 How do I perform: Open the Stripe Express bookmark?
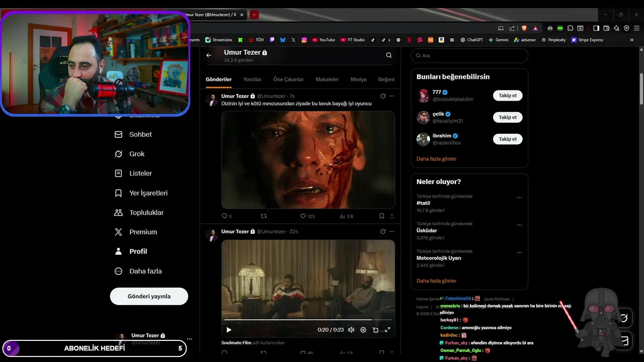(587, 40)
